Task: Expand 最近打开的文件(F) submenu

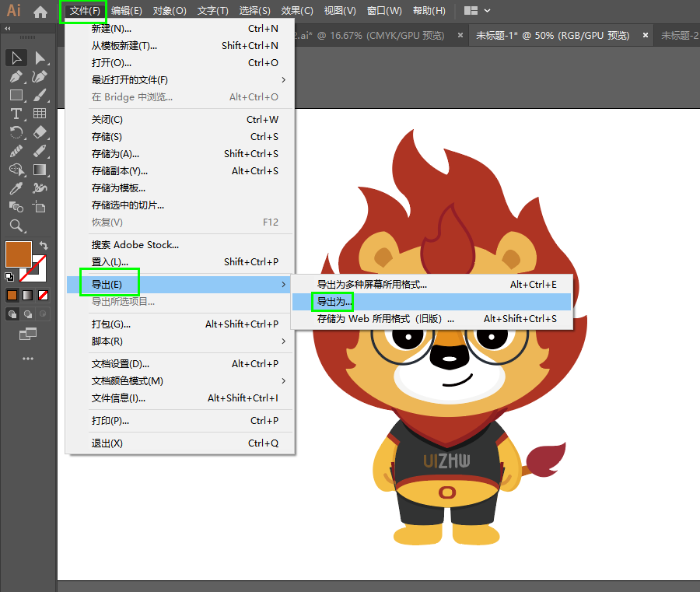Action: 180,80
